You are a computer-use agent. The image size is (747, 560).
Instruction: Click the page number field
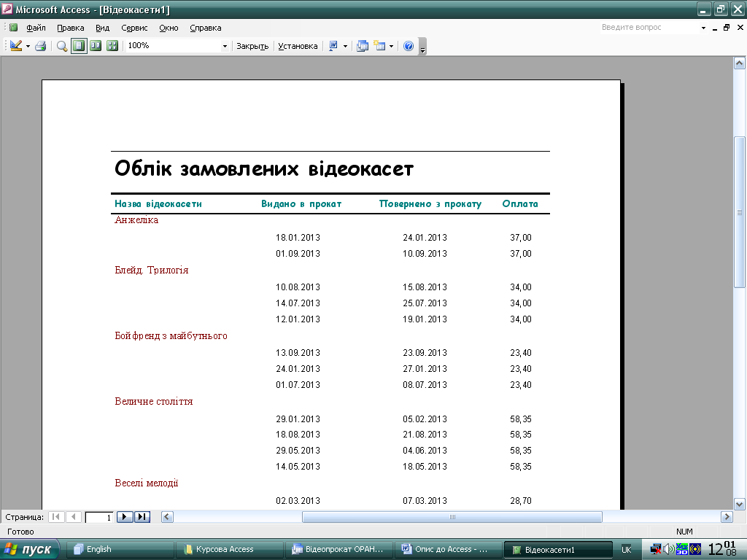[x=98, y=517]
